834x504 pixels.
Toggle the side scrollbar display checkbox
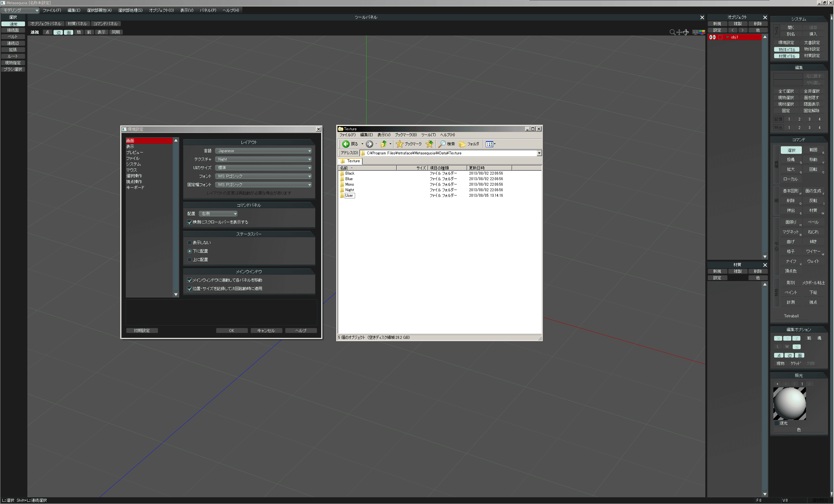190,223
